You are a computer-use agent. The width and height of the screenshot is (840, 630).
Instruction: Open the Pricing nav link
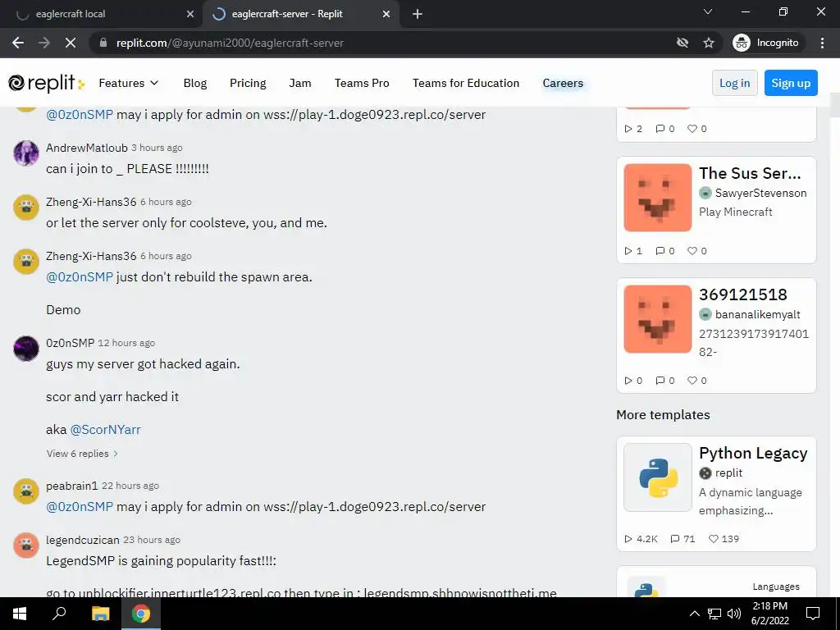pyautogui.click(x=248, y=83)
